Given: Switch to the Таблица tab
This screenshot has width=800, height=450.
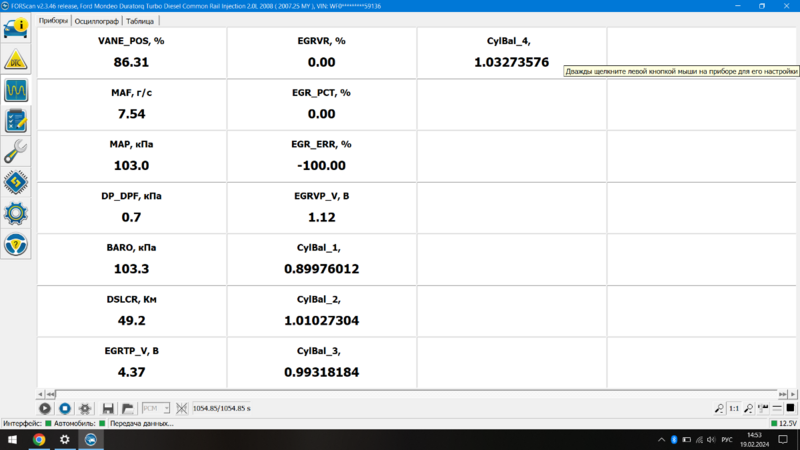Looking at the screenshot, I should (140, 20).
